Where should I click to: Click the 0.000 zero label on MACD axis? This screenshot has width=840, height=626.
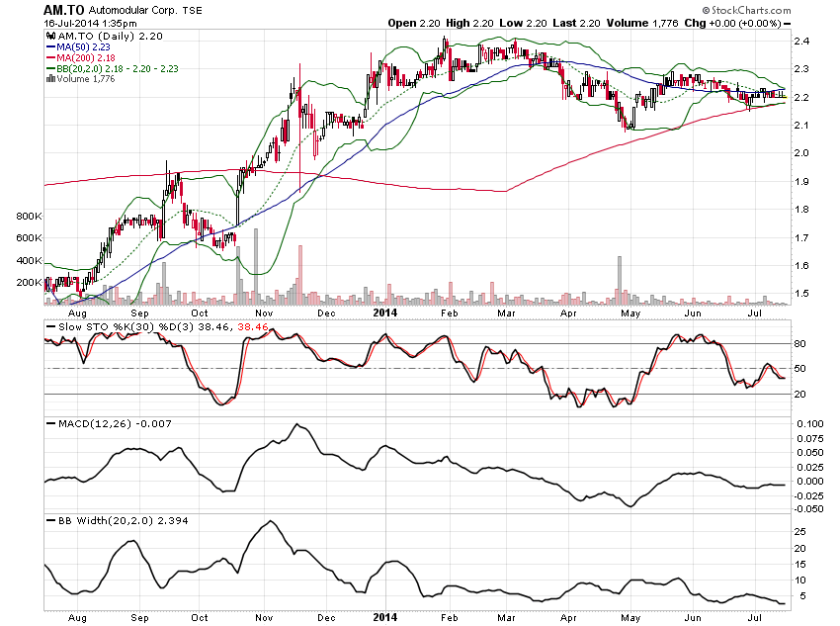(810, 482)
